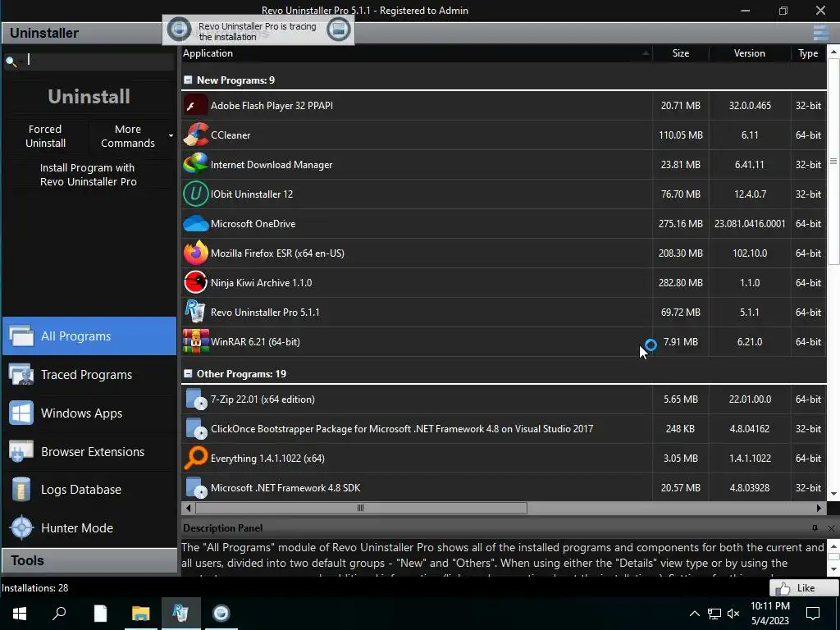Click the round tracing app taskbar icon
The image size is (840, 630).
[221, 614]
